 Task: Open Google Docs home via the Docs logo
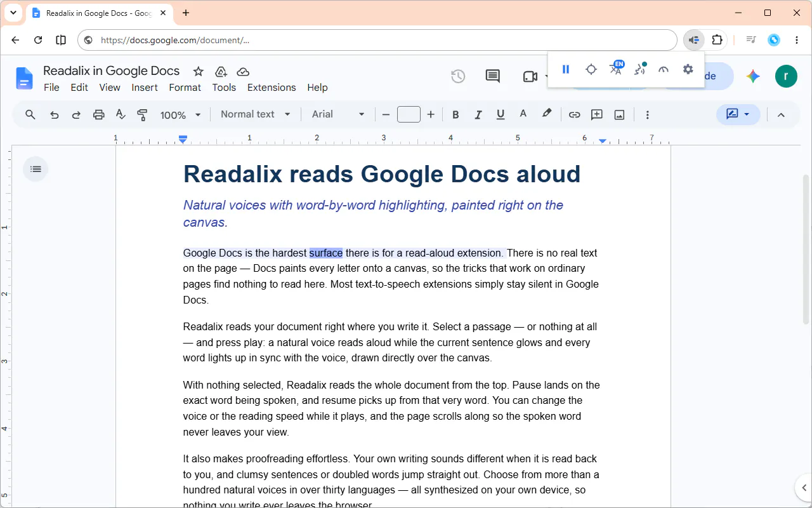coord(25,78)
